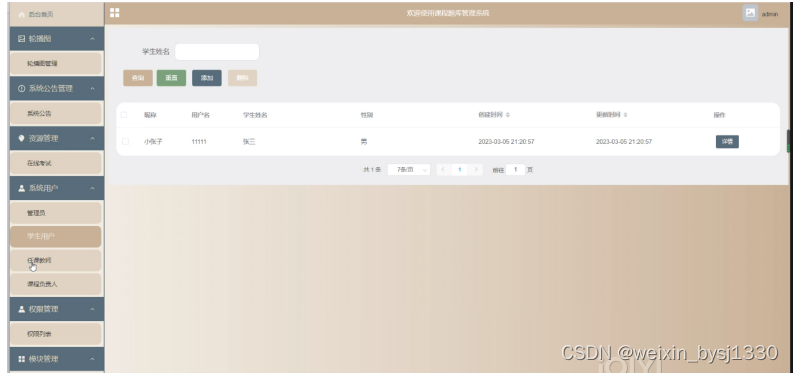Click the 查询 search button
Screen dimensions: 794x373
138,78
